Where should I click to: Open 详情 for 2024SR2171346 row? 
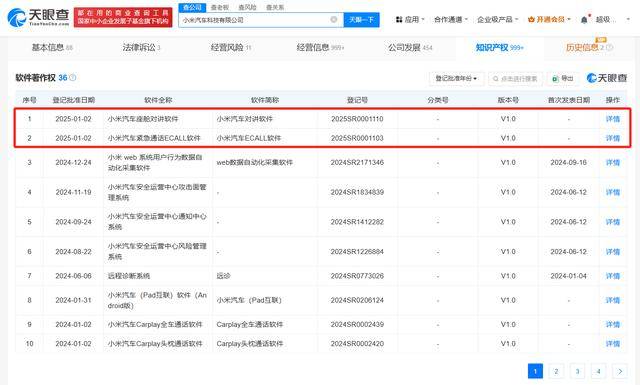613,162
